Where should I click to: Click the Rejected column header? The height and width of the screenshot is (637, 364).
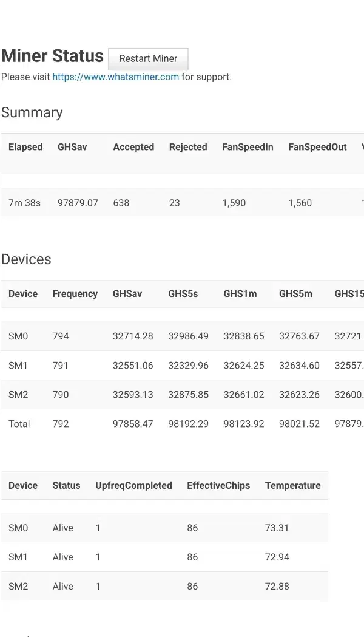click(x=188, y=147)
